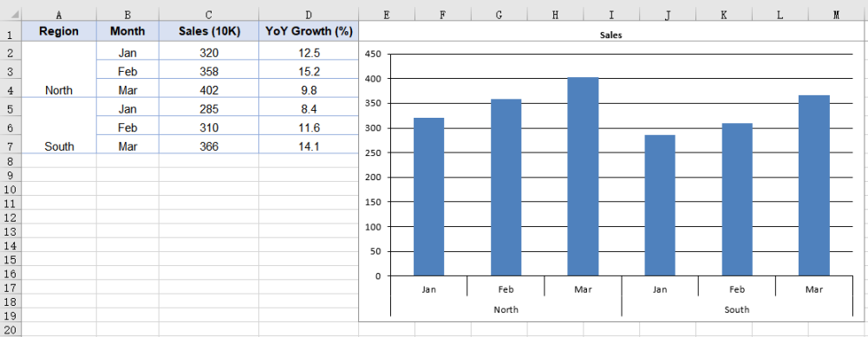Select column B header
Screen dimensions: 868x337
click(127, 15)
